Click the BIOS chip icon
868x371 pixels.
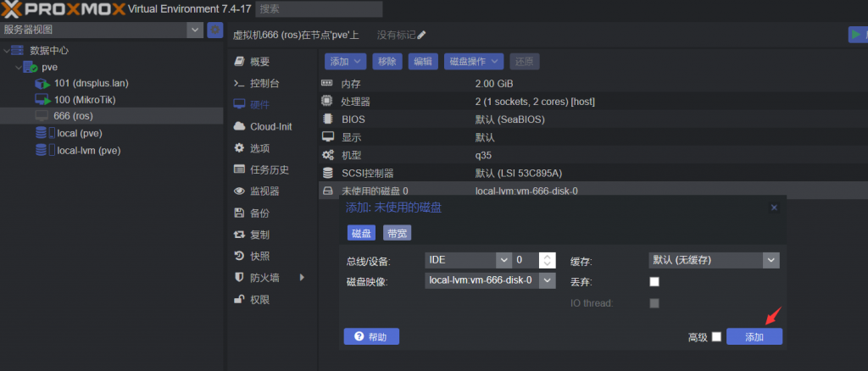click(327, 119)
